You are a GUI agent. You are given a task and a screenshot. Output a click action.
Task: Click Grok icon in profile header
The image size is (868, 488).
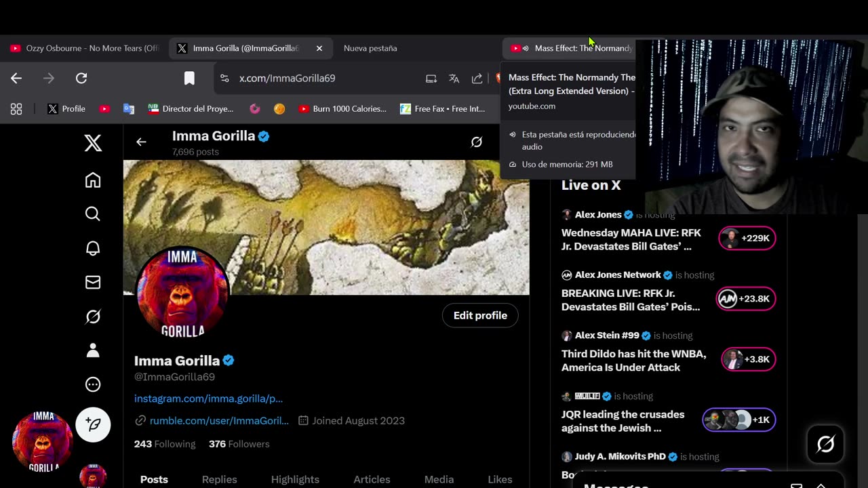tap(477, 142)
